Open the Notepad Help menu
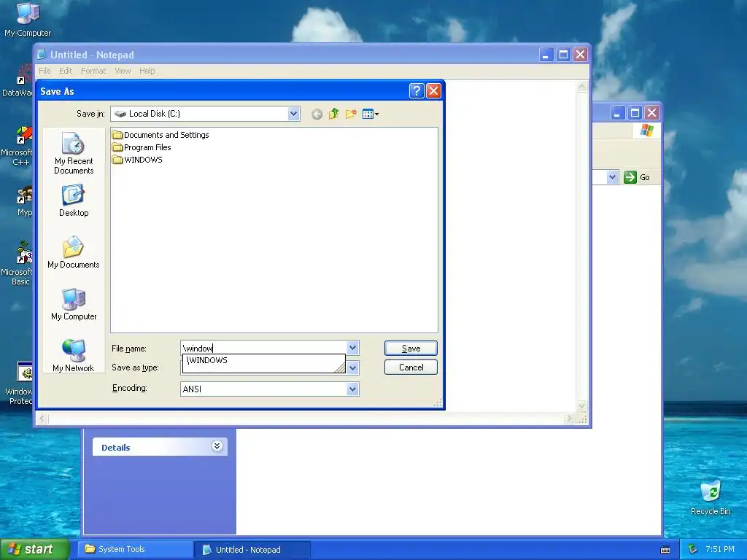 click(147, 71)
